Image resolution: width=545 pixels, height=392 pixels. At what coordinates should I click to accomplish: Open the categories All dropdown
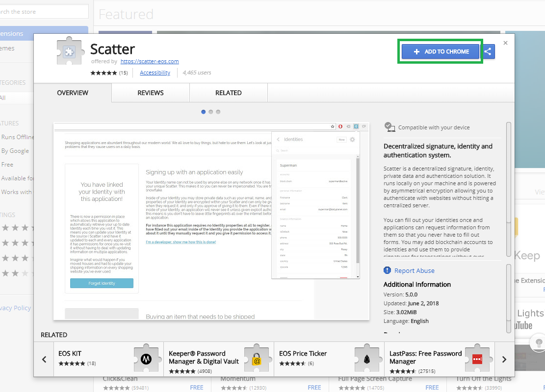(x=17, y=98)
